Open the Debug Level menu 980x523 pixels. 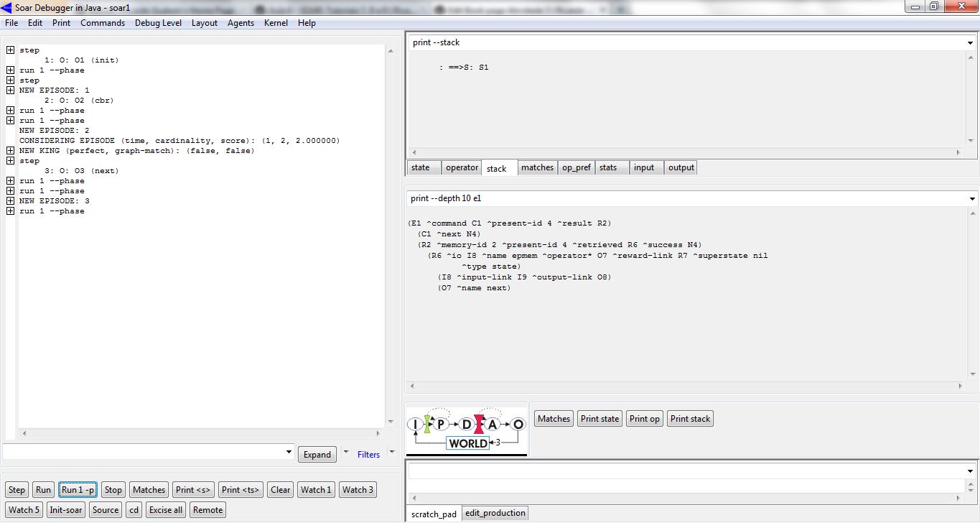[158, 23]
